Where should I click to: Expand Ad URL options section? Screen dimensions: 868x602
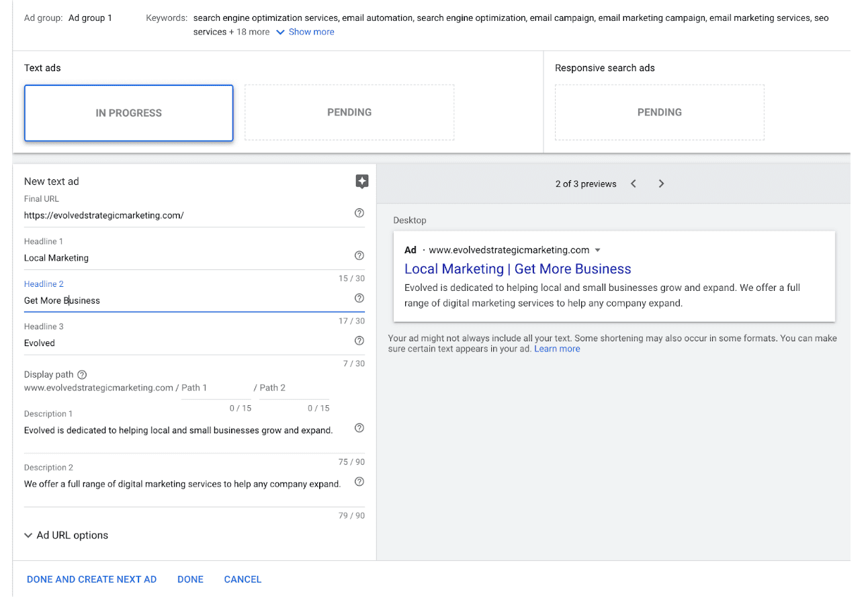click(66, 535)
